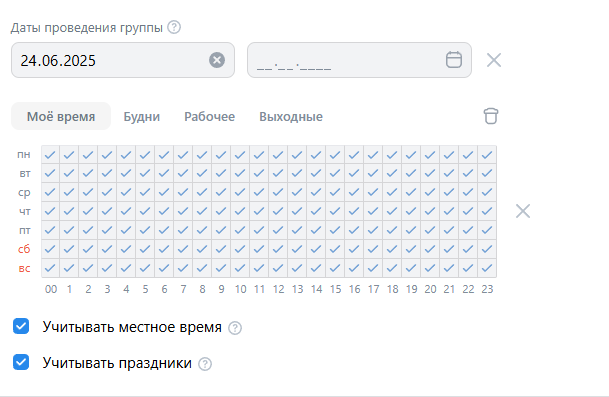Uncheck Учитывать праздники checkbox
The width and height of the screenshot is (609, 397).
(21, 362)
